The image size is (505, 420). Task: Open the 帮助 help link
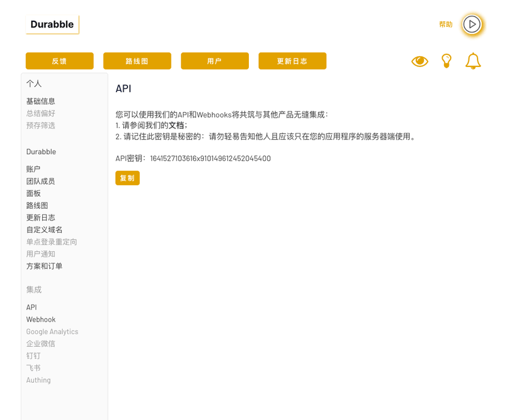[x=446, y=24]
